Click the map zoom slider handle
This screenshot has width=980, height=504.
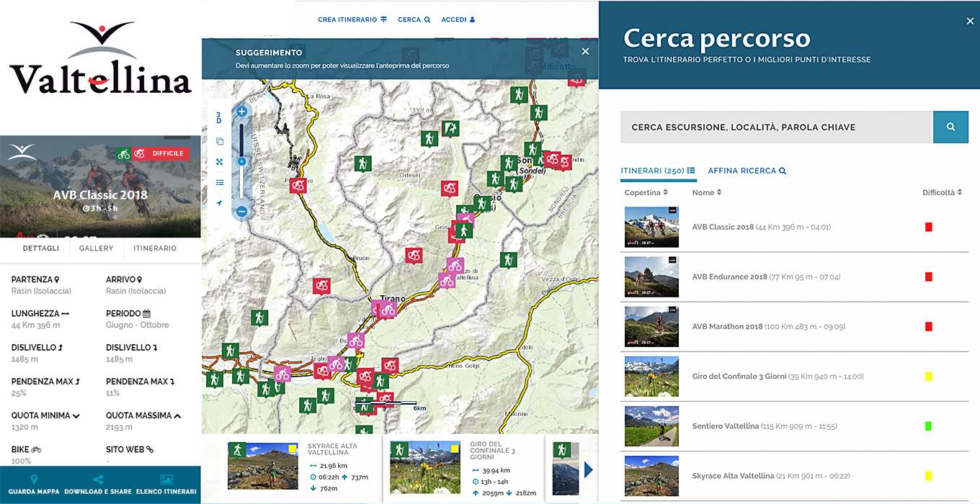242,161
